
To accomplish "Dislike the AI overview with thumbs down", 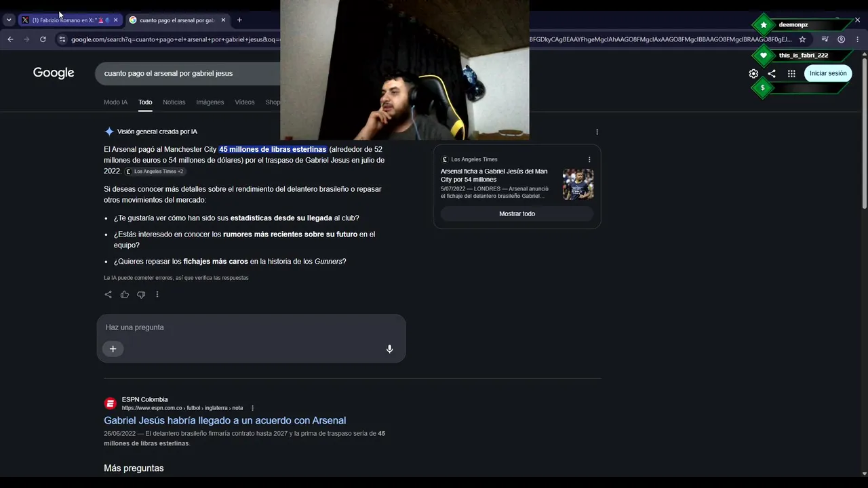I will pyautogui.click(x=141, y=294).
